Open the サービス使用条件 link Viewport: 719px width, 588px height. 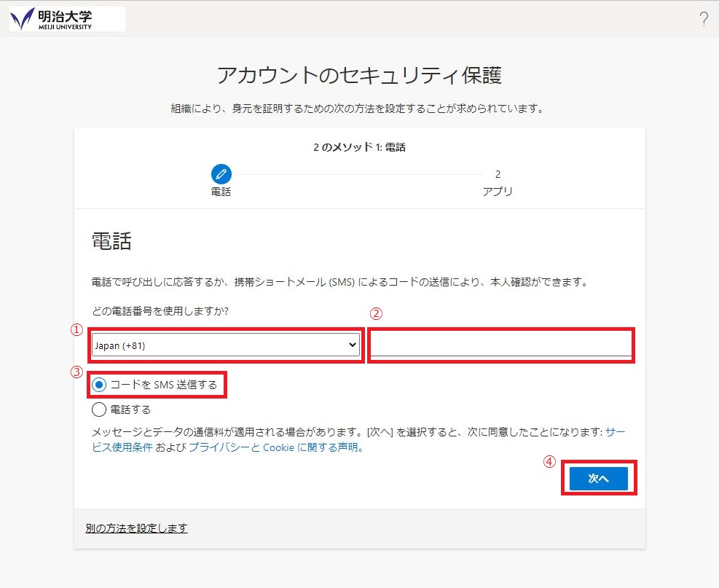coord(122,447)
